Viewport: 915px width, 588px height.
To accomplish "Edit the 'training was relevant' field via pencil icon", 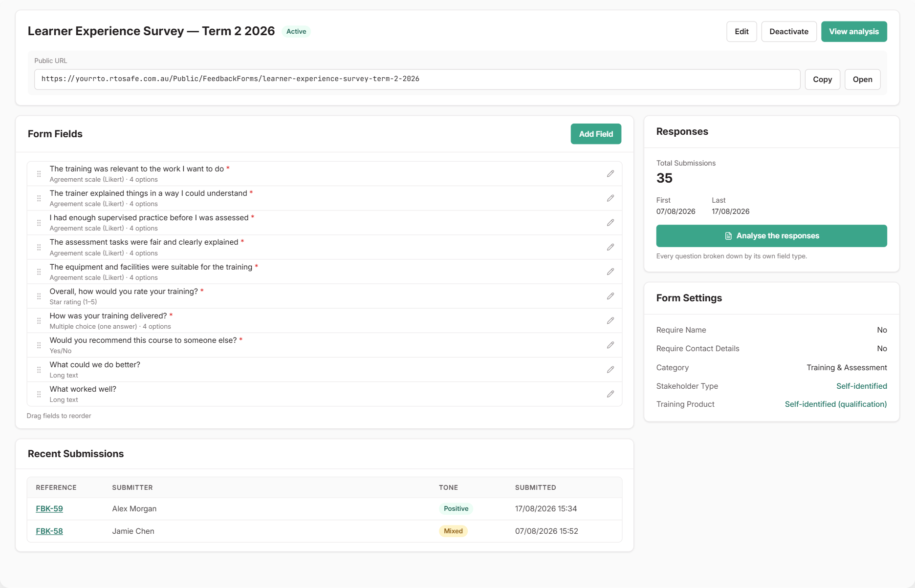I will (x=610, y=174).
